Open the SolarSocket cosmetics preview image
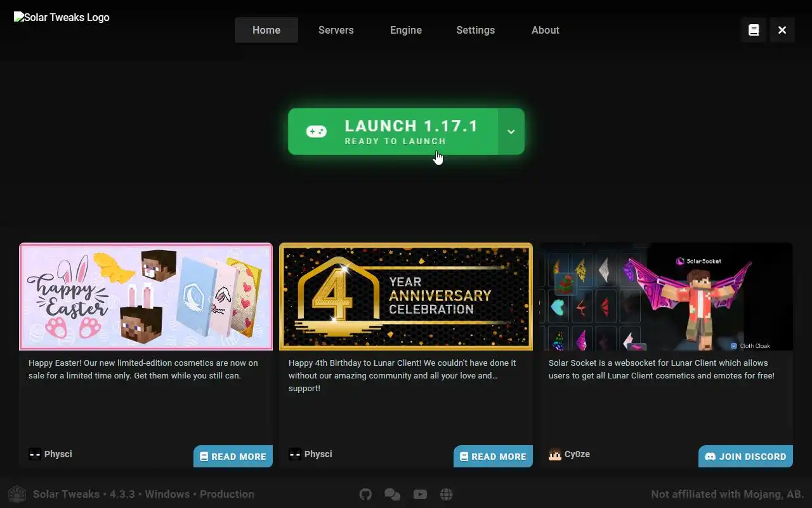Screen dimensions: 812x508 666,297
